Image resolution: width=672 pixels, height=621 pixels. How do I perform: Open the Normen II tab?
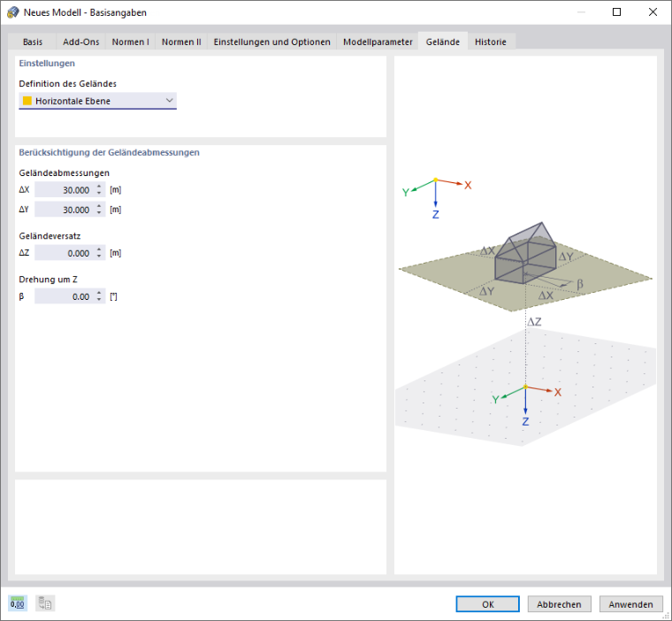pyautogui.click(x=181, y=42)
